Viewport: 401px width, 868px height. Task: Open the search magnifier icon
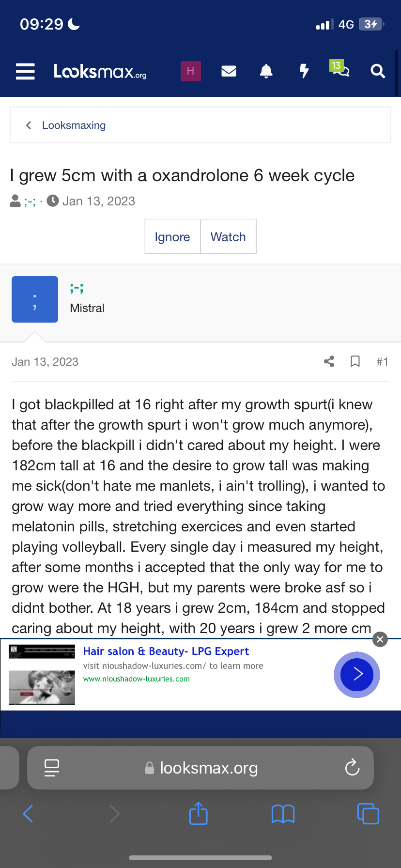click(x=378, y=71)
